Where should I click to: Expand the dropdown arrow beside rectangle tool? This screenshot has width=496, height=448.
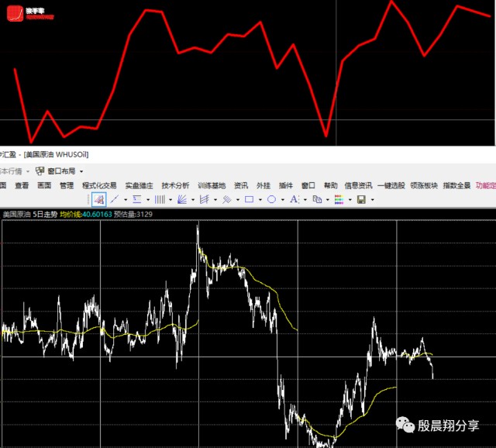point(260,200)
